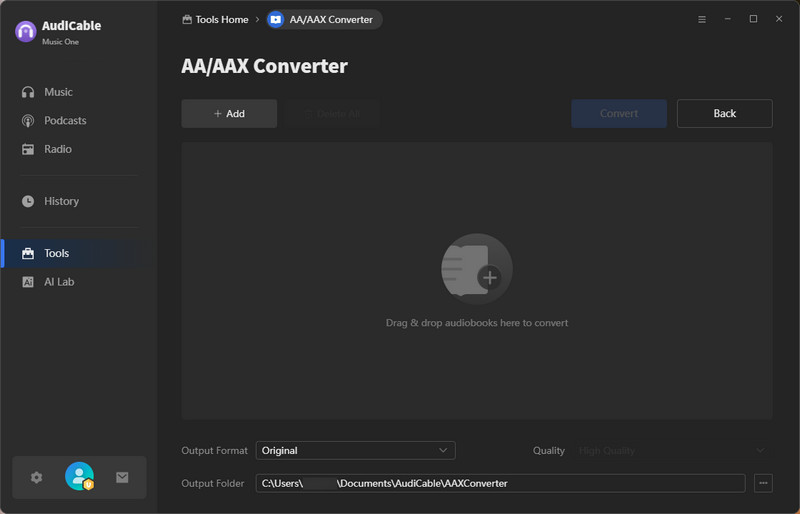Browse output folder with ellipsis button

click(x=763, y=483)
